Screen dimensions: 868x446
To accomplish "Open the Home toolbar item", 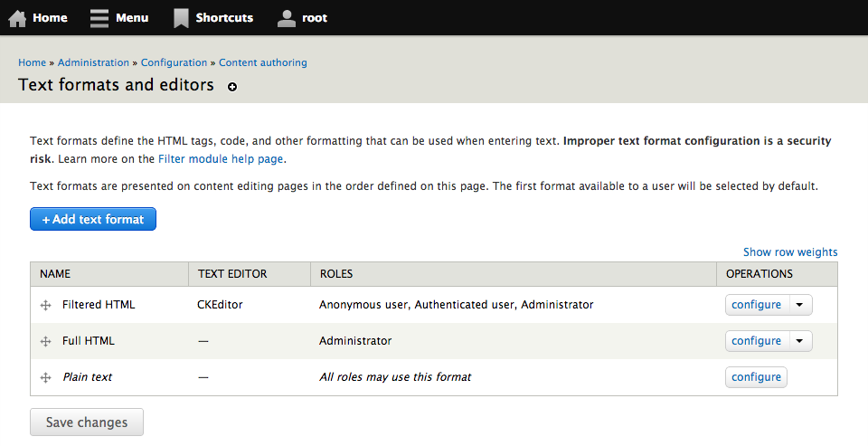I will pyautogui.click(x=38, y=18).
